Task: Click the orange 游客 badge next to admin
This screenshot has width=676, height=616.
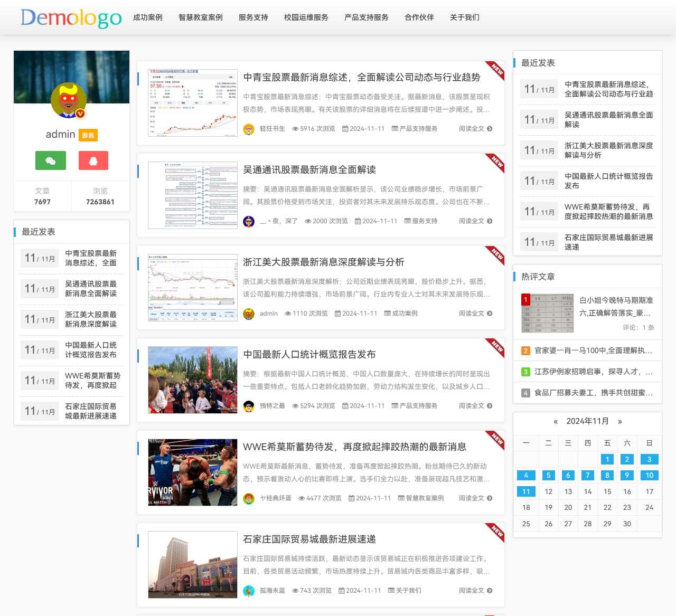Action: click(88, 135)
